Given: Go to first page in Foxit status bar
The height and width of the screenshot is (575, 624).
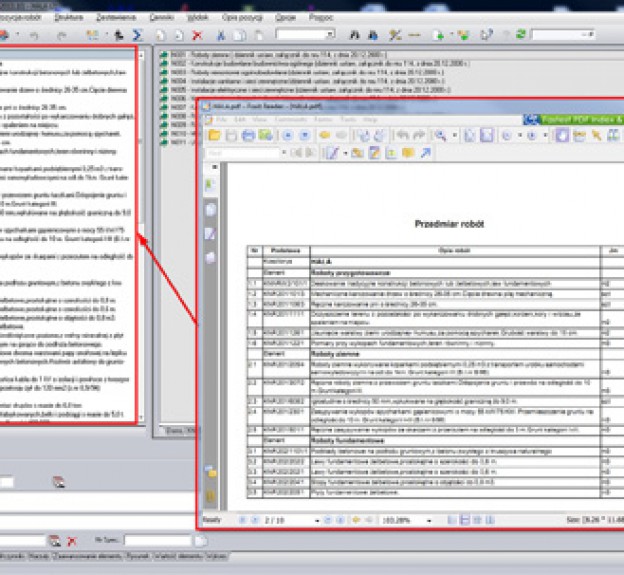Looking at the screenshot, I should tap(242, 520).
